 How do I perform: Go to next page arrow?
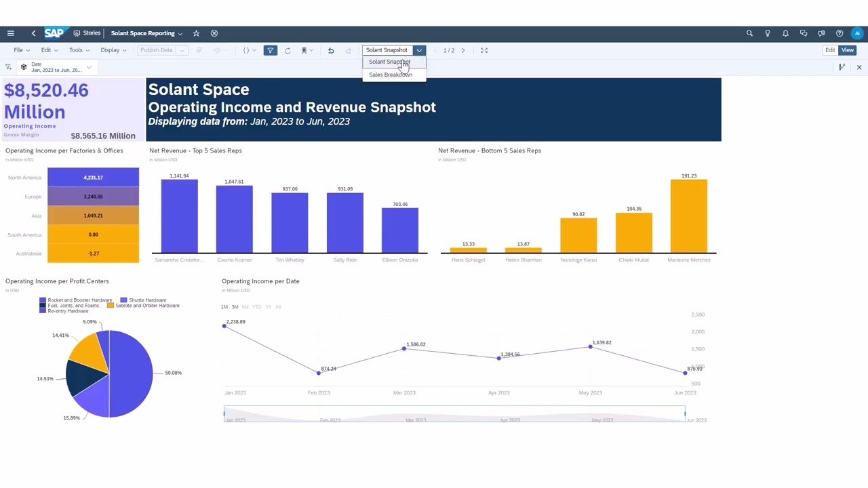463,50
